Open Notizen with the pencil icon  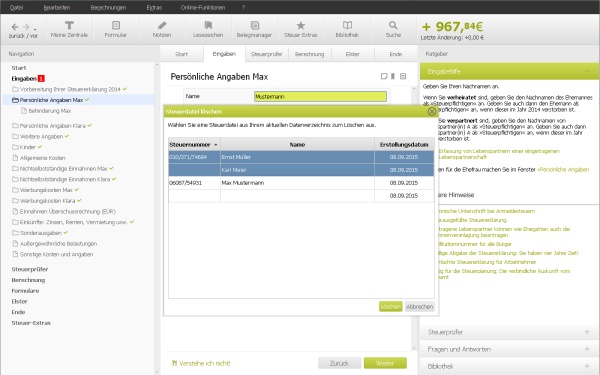tap(162, 29)
